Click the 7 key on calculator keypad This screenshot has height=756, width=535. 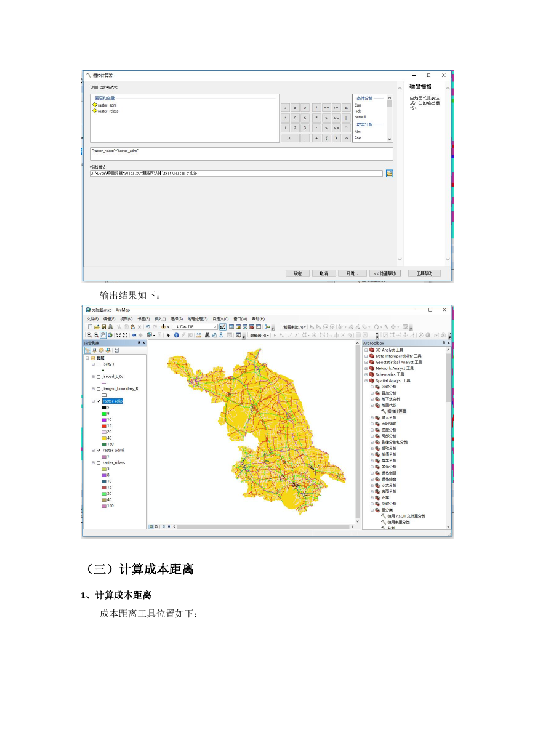(x=286, y=108)
